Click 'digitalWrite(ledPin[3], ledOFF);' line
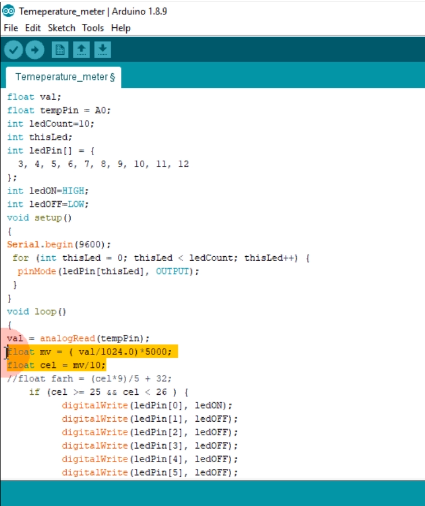This screenshot has width=425, height=506. click(150, 446)
